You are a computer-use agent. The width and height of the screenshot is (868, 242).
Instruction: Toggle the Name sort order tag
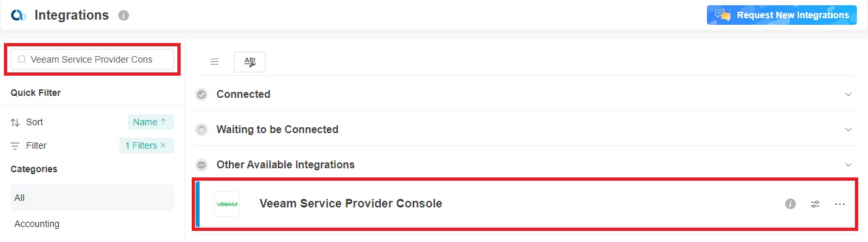click(151, 122)
